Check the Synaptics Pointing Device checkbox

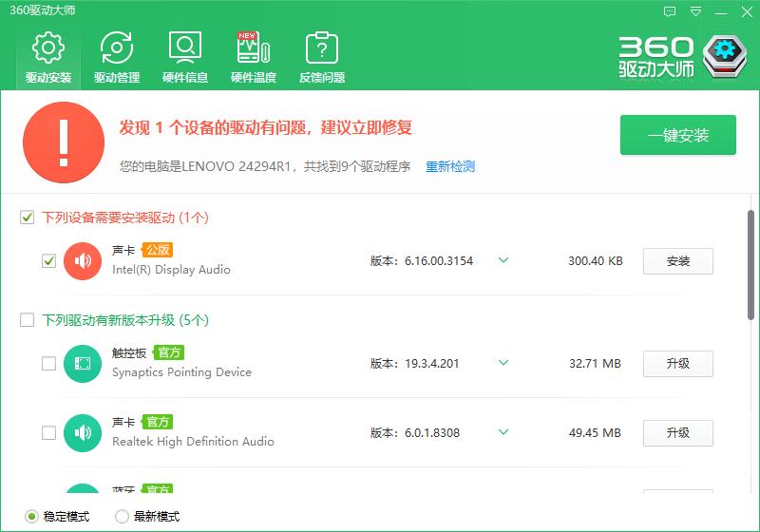tap(48, 364)
